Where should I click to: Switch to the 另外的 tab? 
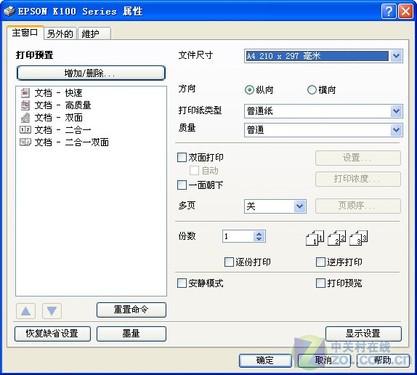[60, 34]
